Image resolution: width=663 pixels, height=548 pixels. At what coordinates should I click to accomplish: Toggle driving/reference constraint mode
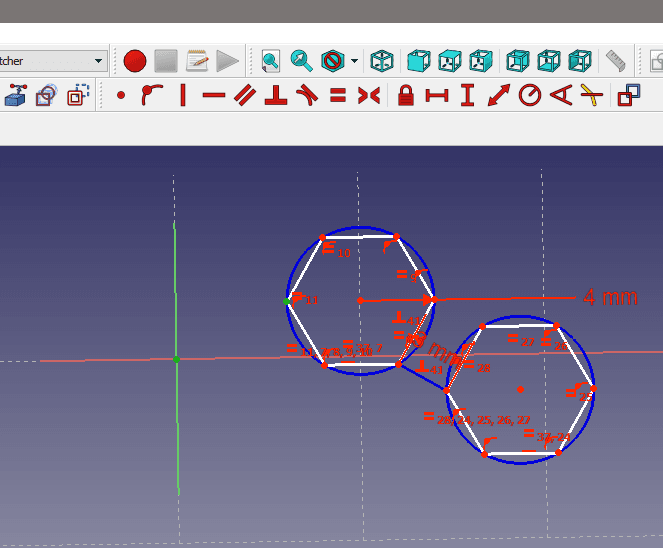tap(629, 95)
